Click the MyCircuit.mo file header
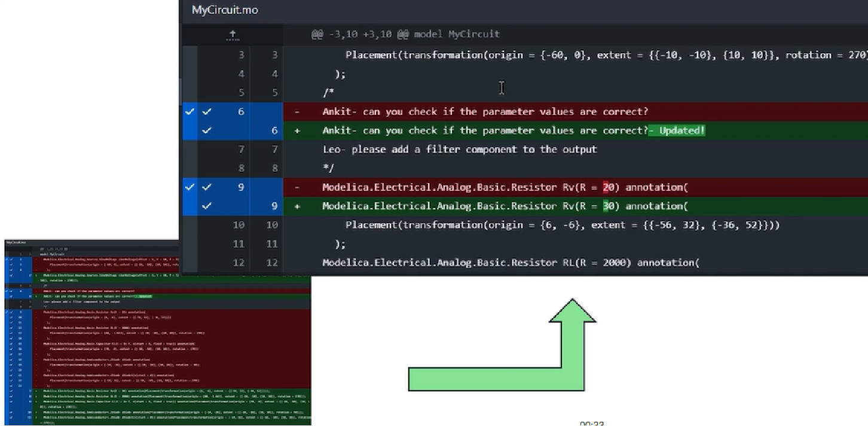This screenshot has width=868, height=426. [225, 10]
